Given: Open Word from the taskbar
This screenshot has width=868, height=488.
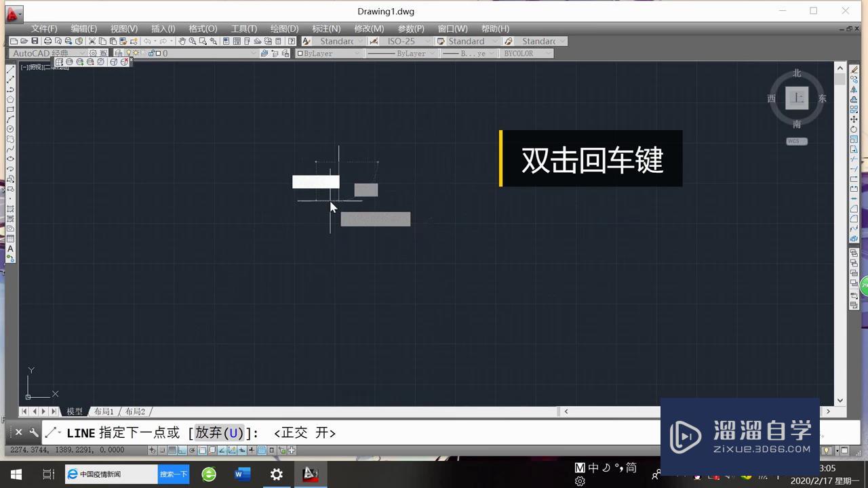Looking at the screenshot, I should coord(241,474).
